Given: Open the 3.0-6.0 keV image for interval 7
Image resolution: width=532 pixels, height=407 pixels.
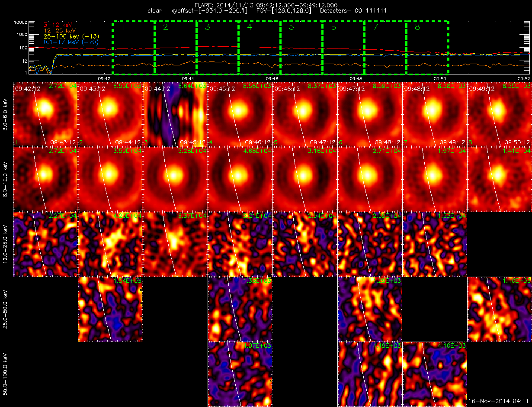Looking at the screenshot, I should tap(435, 114).
